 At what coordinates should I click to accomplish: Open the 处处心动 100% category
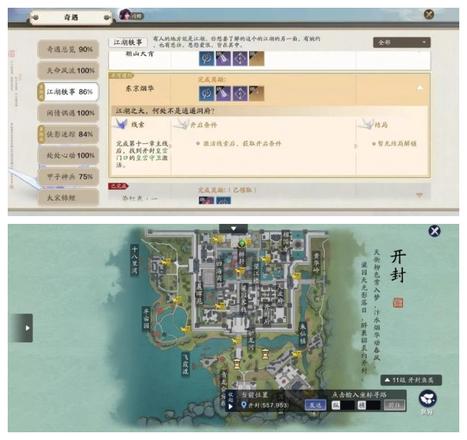(x=69, y=155)
